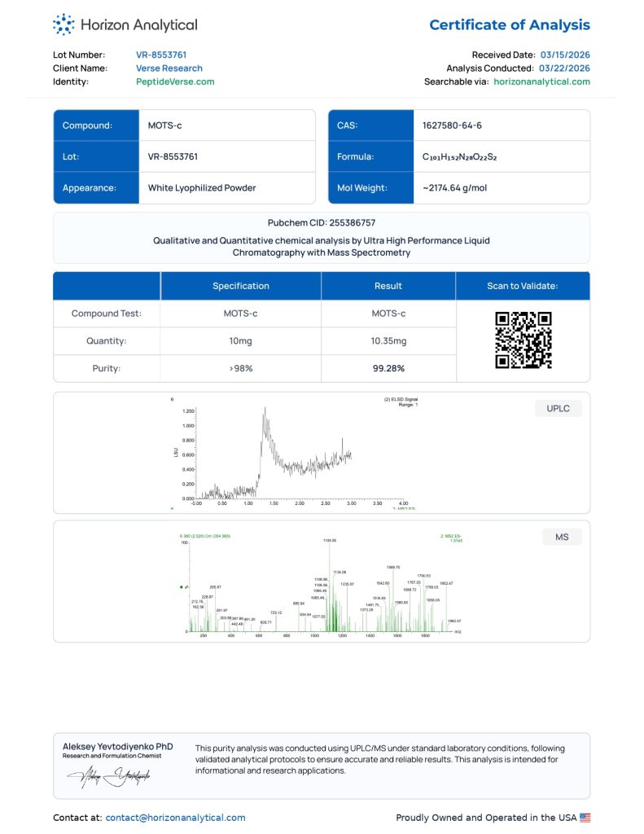The image size is (644, 834).
Task: Select the 10.35mg quantity result
Action: 388,341
